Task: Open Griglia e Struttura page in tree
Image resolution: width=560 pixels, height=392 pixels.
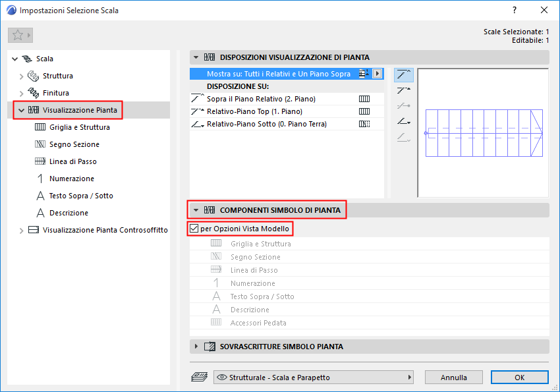Action: pos(79,127)
